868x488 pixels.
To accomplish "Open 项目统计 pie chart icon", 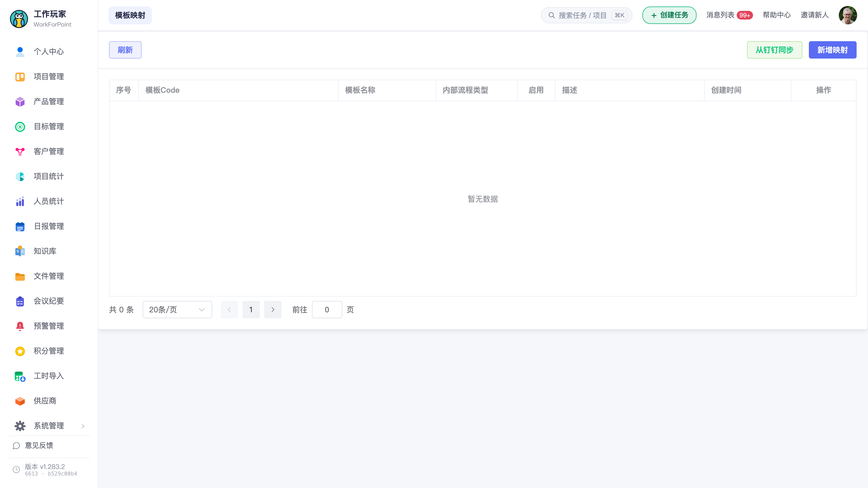I will 20,176.
